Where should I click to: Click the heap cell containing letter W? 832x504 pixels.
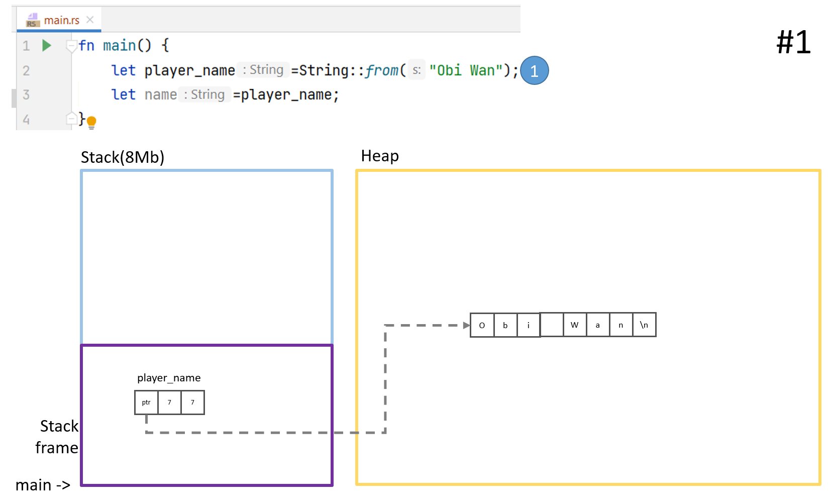point(574,325)
